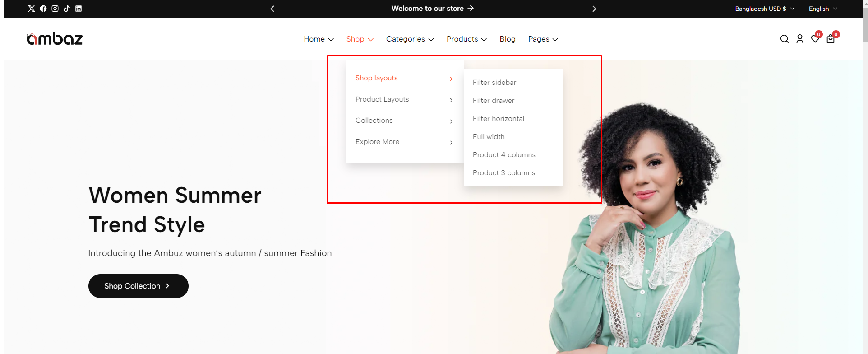Select Product 3 columns layout
Viewport: 868px width, 354px height.
pos(504,173)
